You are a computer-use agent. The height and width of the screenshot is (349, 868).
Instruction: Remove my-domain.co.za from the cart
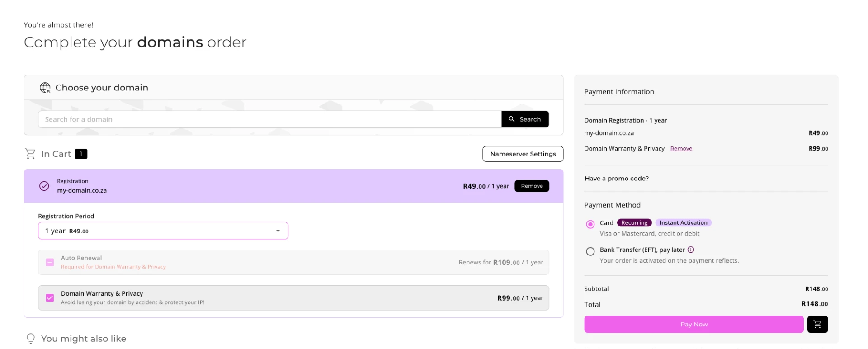[x=532, y=186]
